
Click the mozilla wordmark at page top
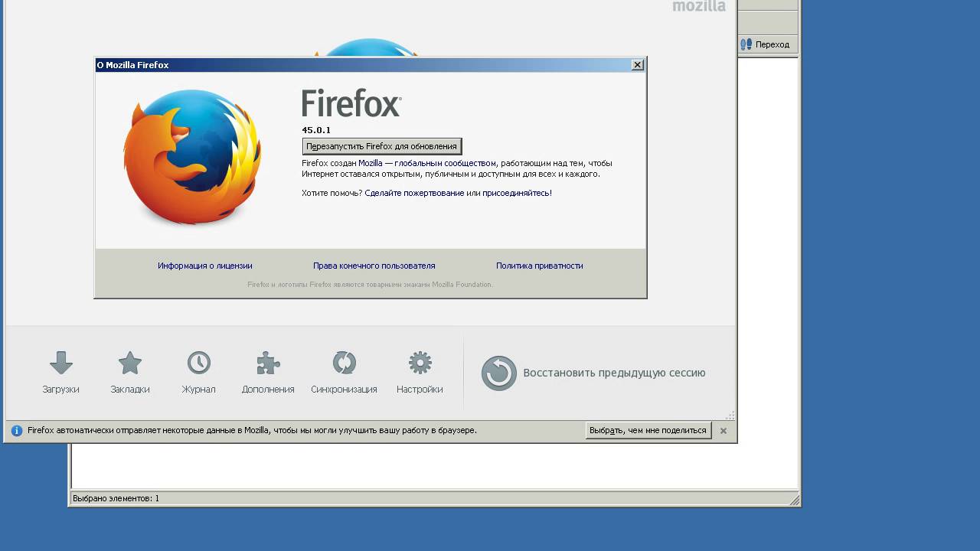tap(699, 6)
